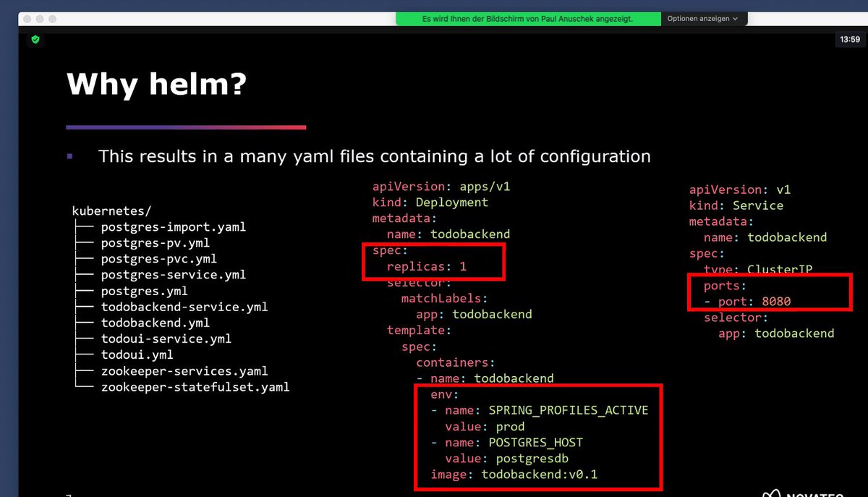Click the SPRING_PROFILES_ACTIVE env name
868x497 pixels.
(x=569, y=410)
